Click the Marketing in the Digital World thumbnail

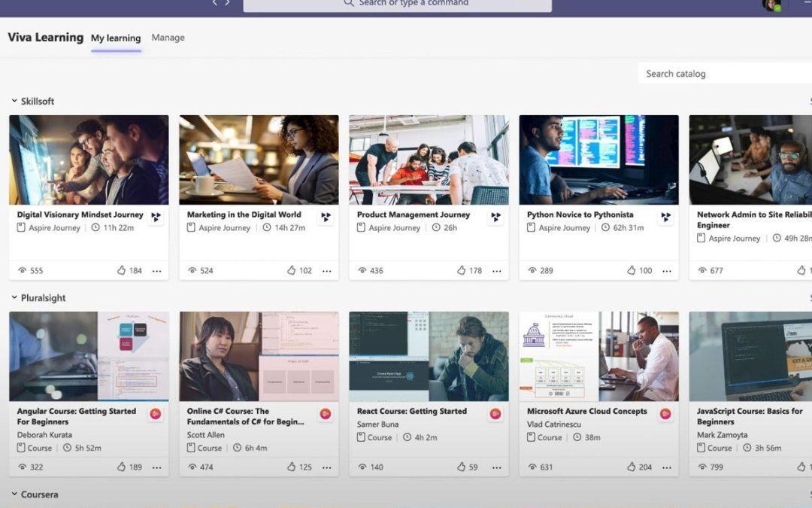259,160
